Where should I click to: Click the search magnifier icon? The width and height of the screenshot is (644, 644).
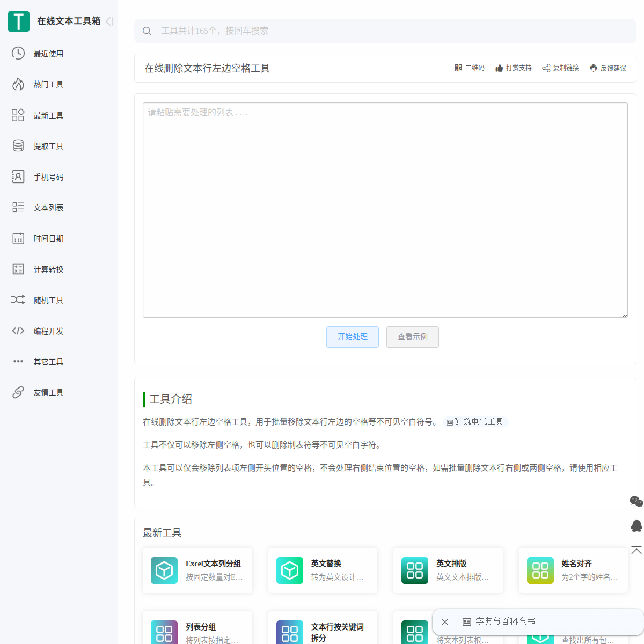click(147, 31)
